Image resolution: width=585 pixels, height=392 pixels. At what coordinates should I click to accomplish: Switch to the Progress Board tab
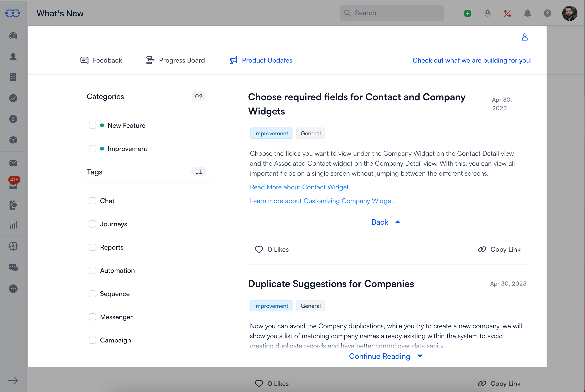pos(175,60)
